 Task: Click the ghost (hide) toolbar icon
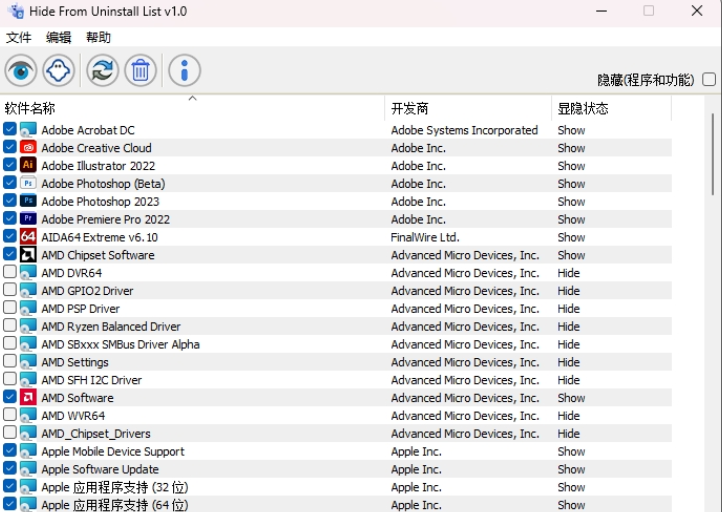point(60,70)
